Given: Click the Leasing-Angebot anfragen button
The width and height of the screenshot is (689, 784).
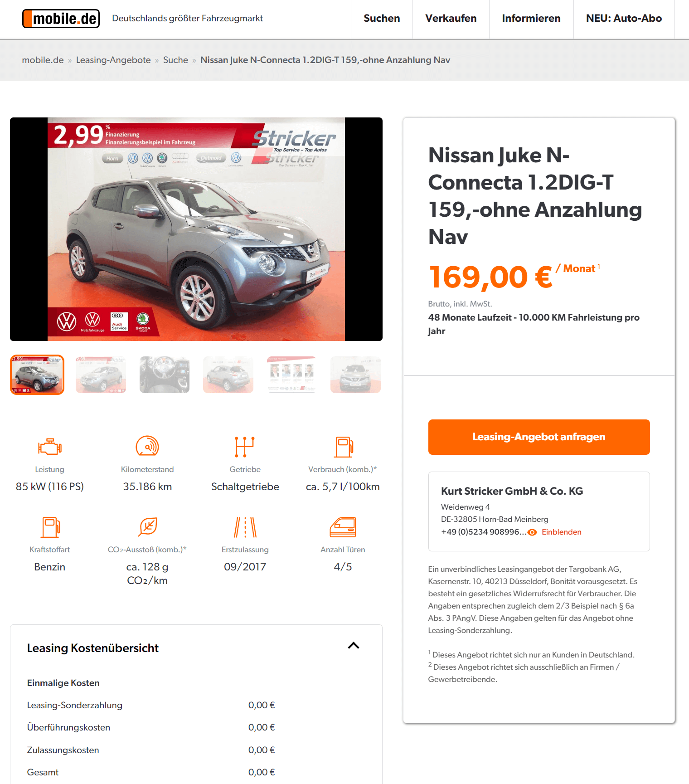Looking at the screenshot, I should [539, 437].
